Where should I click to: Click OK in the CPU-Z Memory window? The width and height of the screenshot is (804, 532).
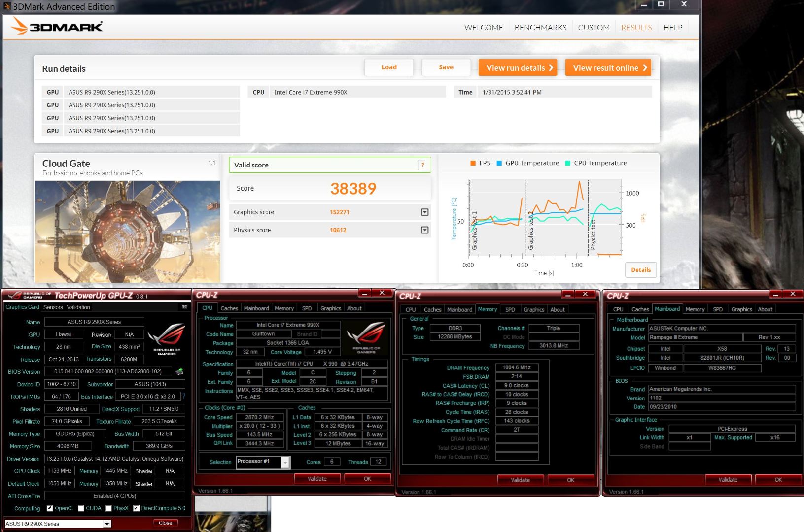570,480
